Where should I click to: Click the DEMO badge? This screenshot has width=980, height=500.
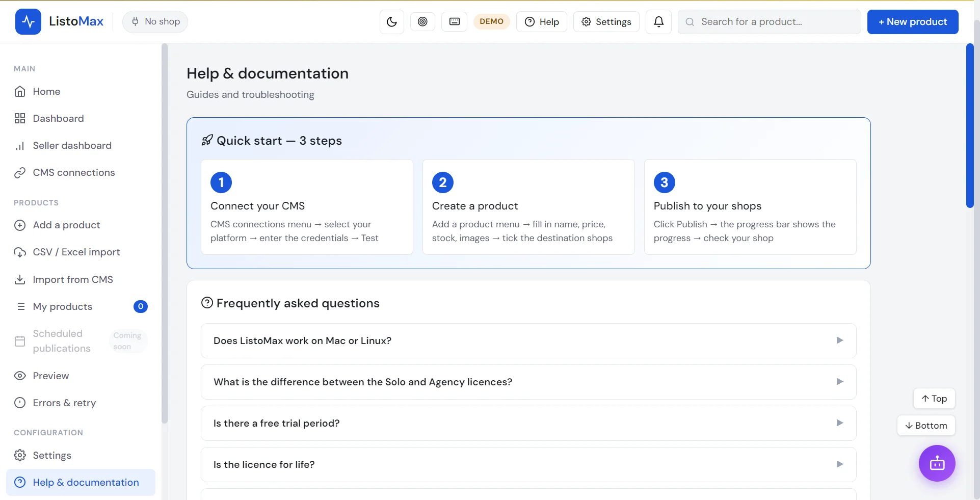[492, 21]
